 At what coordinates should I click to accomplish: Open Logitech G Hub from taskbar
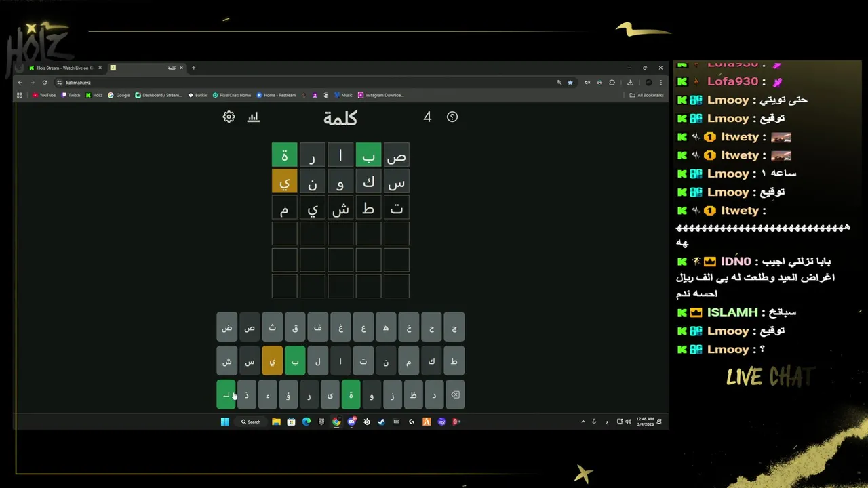tap(412, 422)
